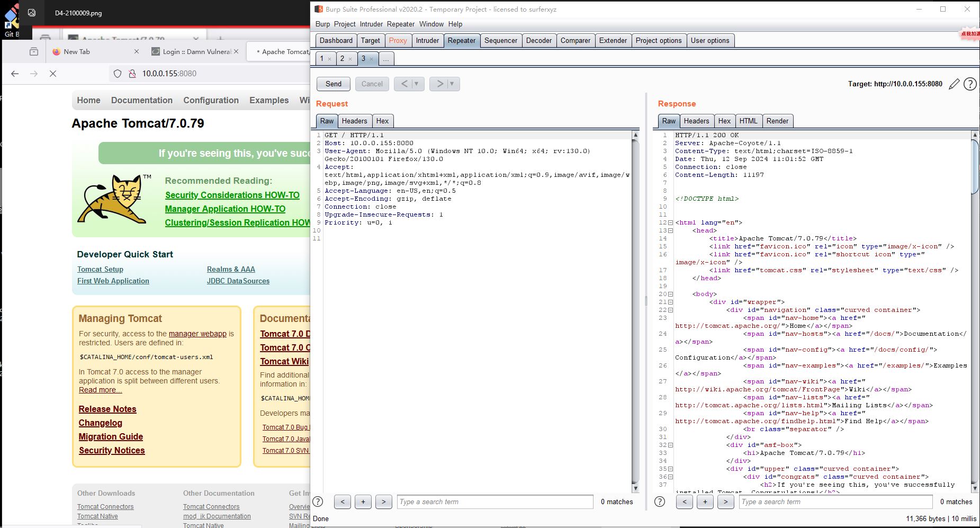The height and width of the screenshot is (528, 980).
Task: Jump to previous match in response search
Action: tap(685, 502)
